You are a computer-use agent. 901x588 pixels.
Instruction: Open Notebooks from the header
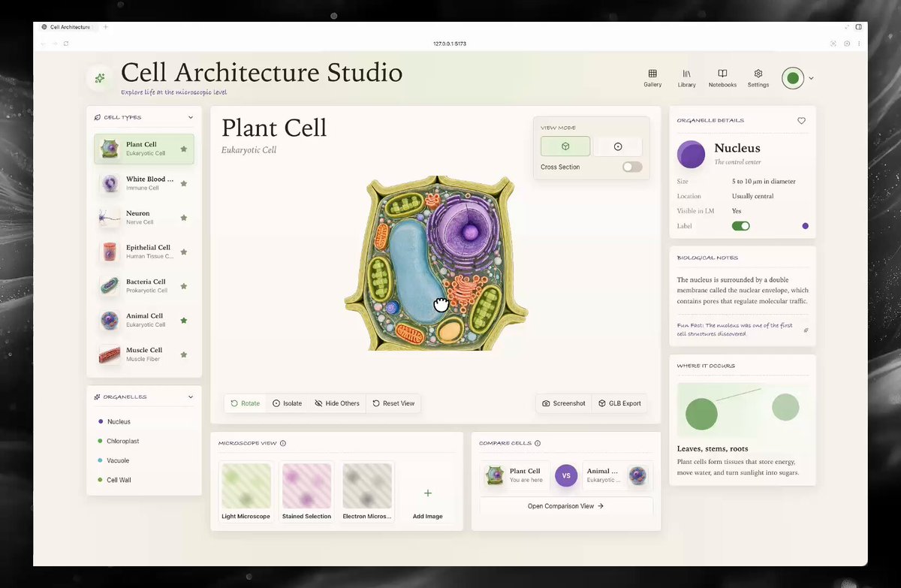pos(722,78)
